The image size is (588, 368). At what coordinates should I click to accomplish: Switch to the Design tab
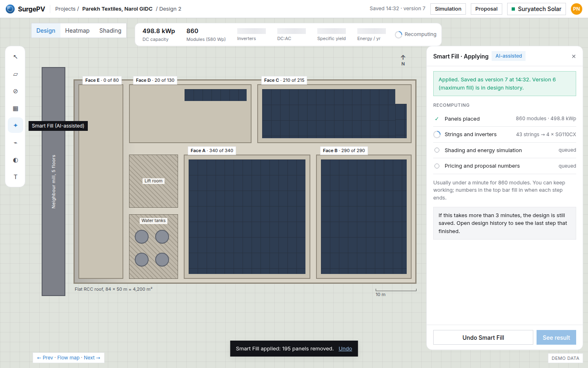point(46,31)
